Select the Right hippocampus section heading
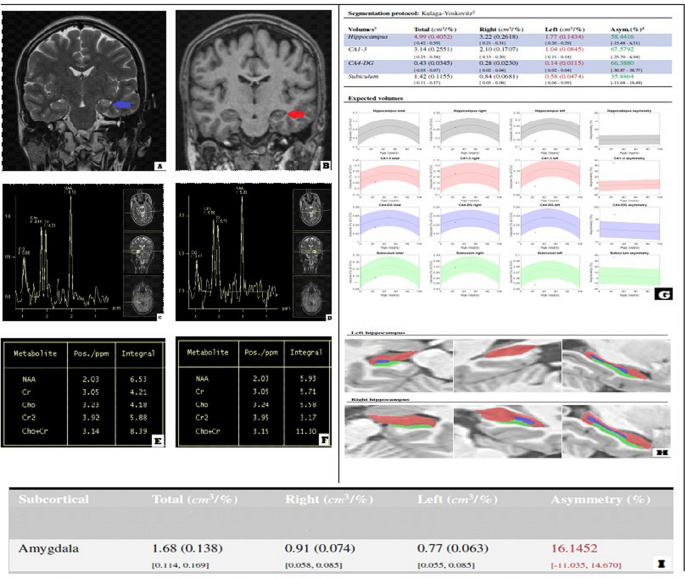 tap(380, 399)
